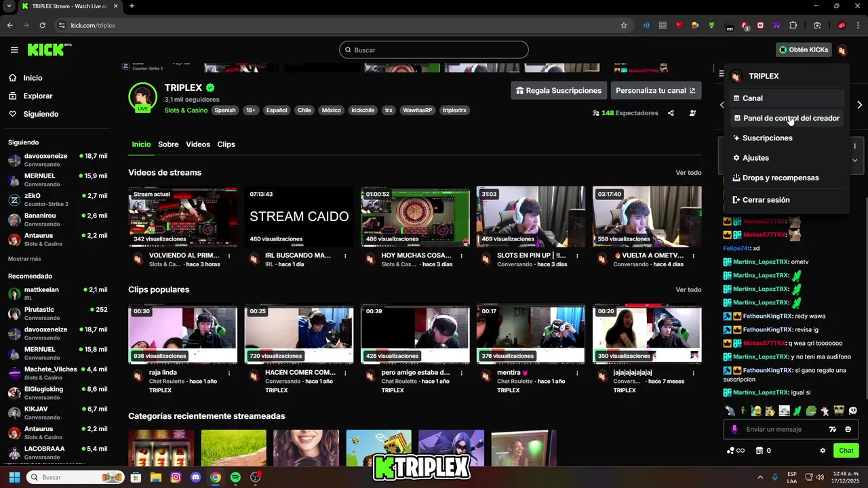Open options menu for VUELTA A OMETV video
868x488 pixels.
[x=693, y=256]
